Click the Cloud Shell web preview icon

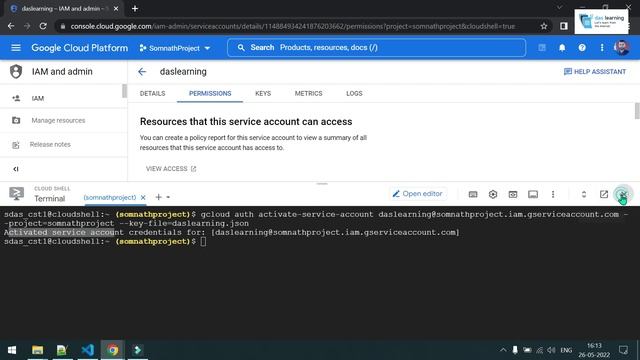(x=513, y=194)
